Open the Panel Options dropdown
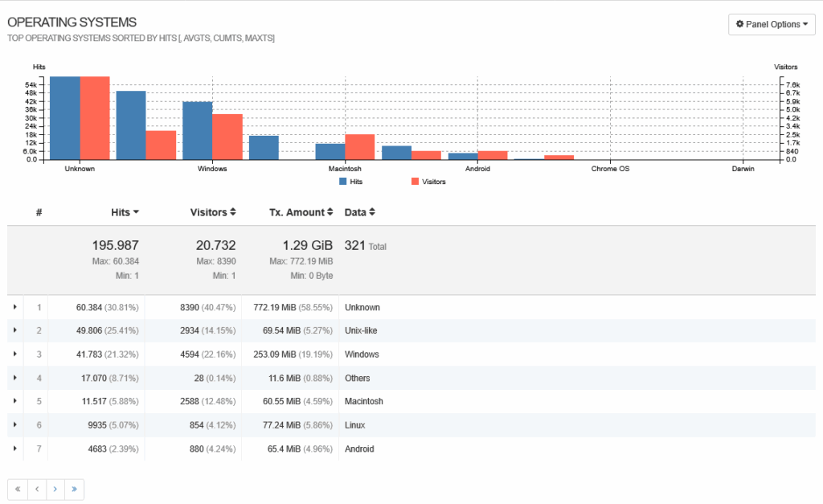Screen dimensions: 823x504 pos(772,24)
